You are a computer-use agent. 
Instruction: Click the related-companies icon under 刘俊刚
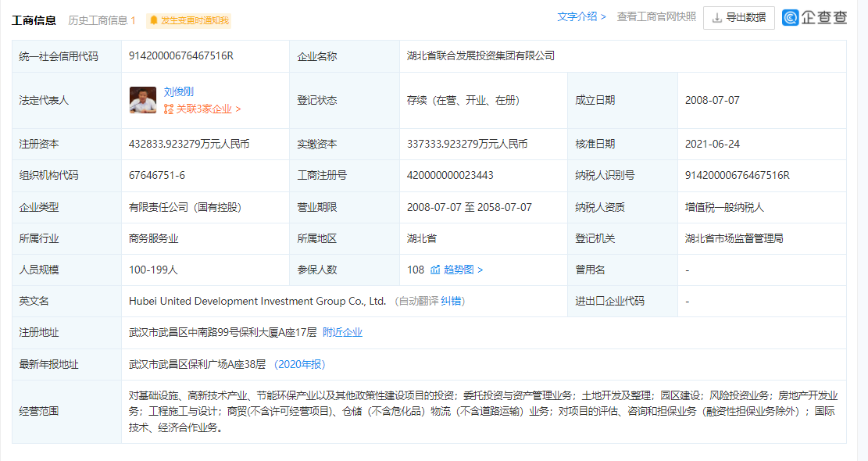(x=168, y=109)
